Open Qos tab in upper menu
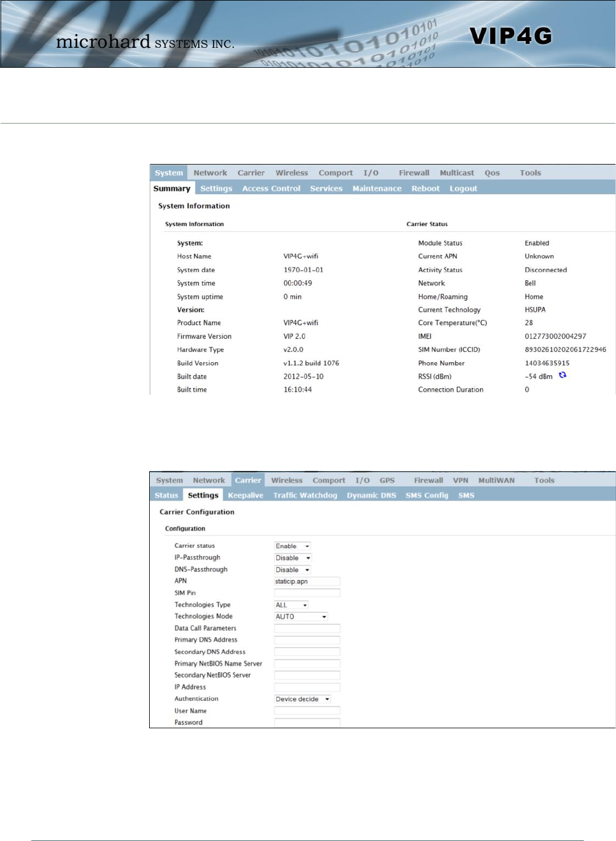616x841 pixels. click(492, 173)
